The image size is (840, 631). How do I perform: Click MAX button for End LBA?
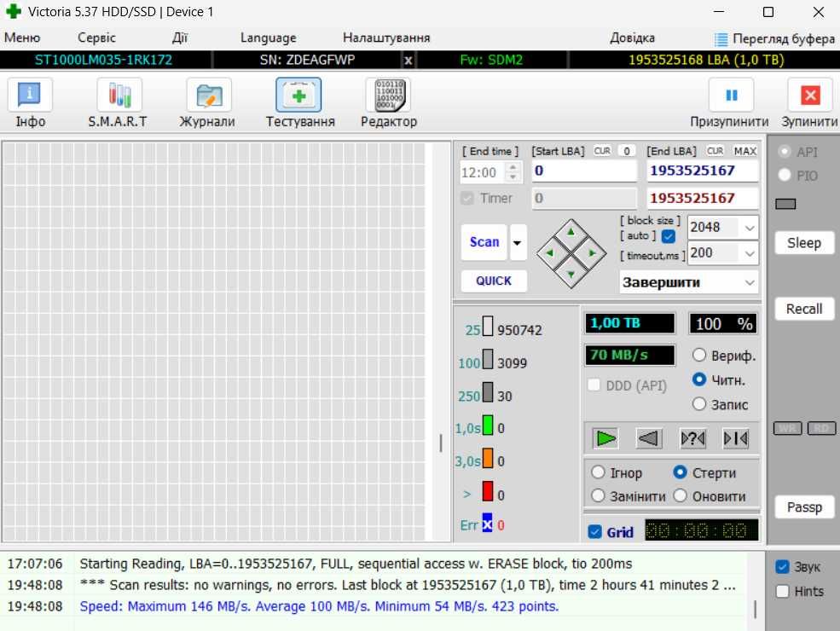tap(744, 151)
